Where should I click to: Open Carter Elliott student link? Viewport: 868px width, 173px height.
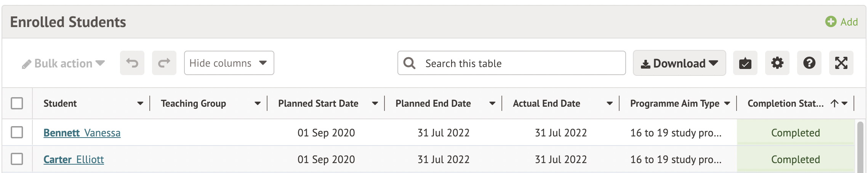pos(74,159)
